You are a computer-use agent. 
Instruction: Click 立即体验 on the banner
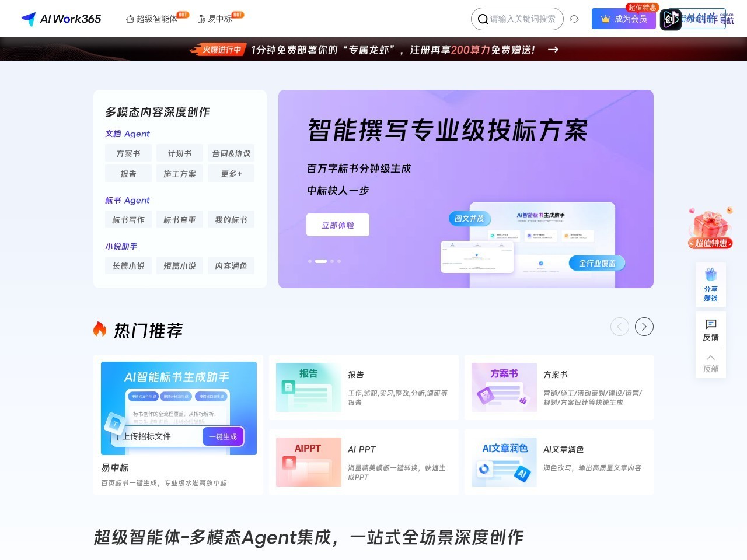338,225
